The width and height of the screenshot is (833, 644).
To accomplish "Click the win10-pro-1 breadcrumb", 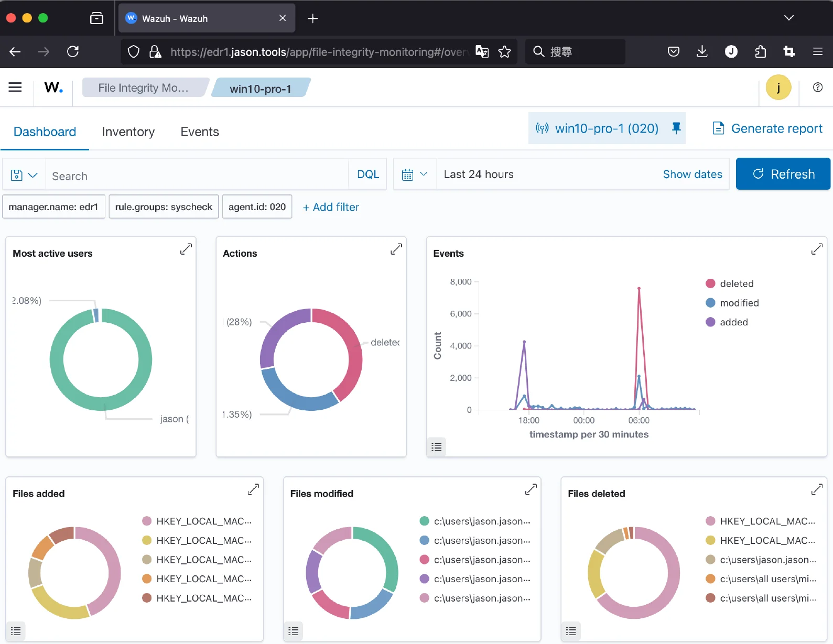I will [x=261, y=89].
